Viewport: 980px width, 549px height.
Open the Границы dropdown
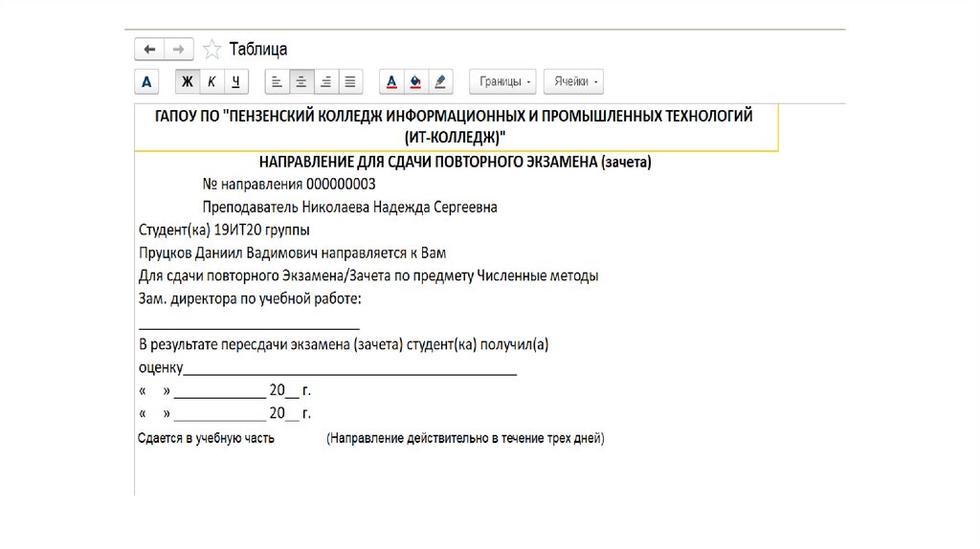pos(503,82)
